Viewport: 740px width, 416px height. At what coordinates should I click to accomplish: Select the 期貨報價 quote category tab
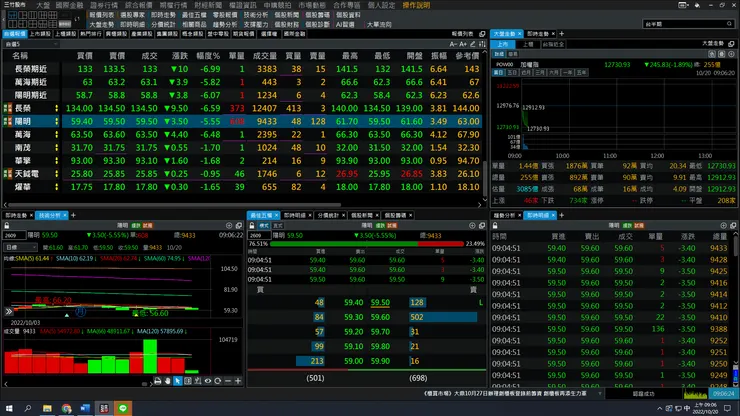click(x=244, y=34)
